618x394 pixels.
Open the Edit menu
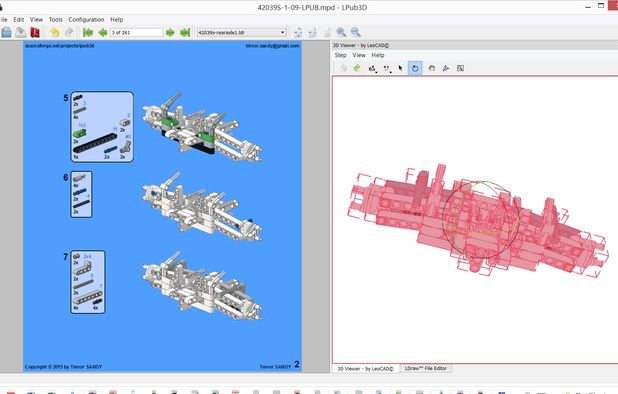(19, 19)
